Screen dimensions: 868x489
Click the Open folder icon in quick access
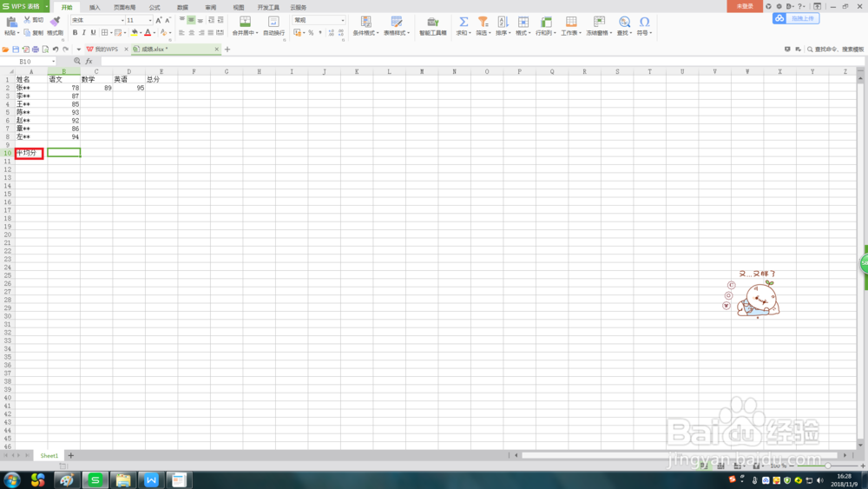pyautogui.click(x=5, y=50)
